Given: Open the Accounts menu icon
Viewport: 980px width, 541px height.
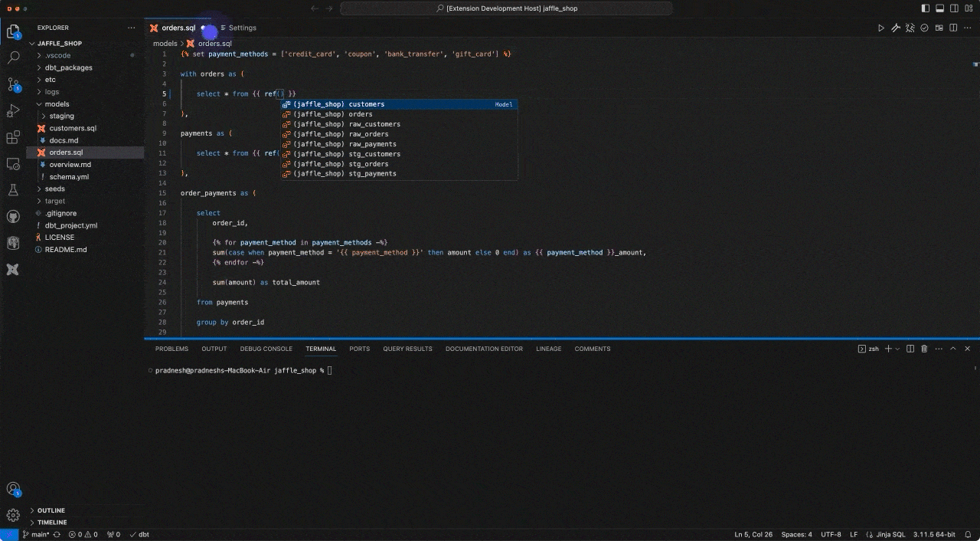Looking at the screenshot, I should [13, 489].
